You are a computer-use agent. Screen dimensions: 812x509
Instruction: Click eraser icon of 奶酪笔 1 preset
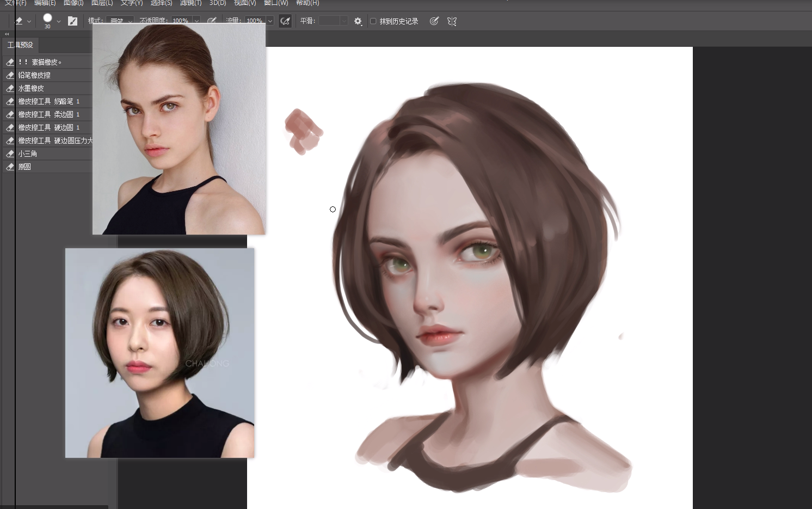[10, 101]
